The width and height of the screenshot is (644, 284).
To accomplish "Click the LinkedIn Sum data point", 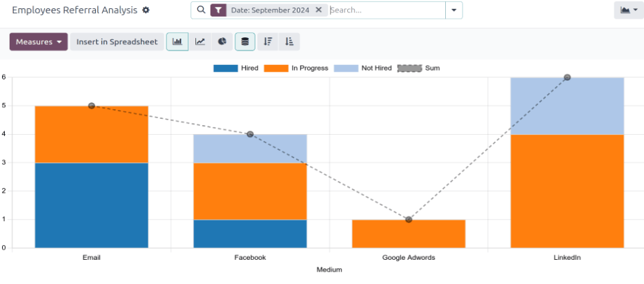I will (567, 77).
